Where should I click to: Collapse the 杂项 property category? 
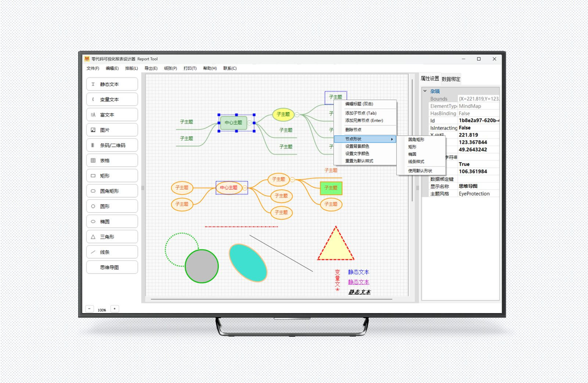click(425, 91)
